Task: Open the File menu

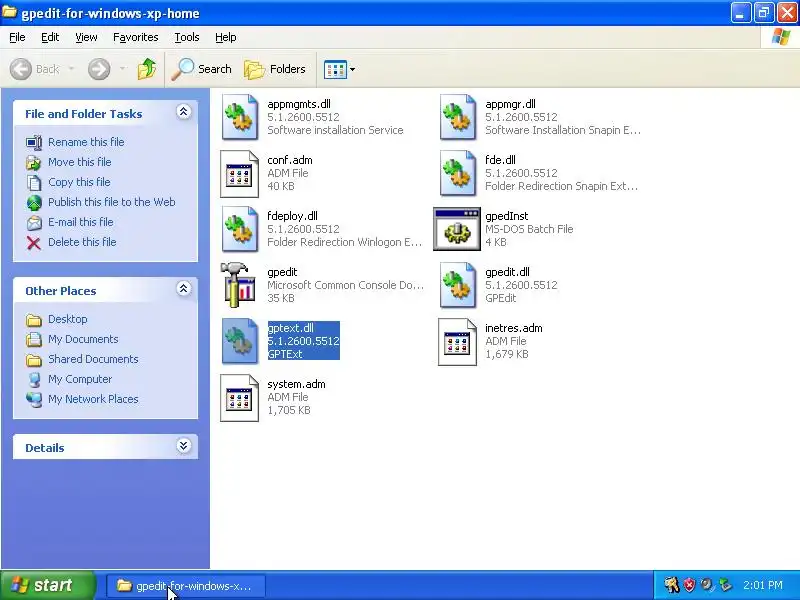Action: 17,37
